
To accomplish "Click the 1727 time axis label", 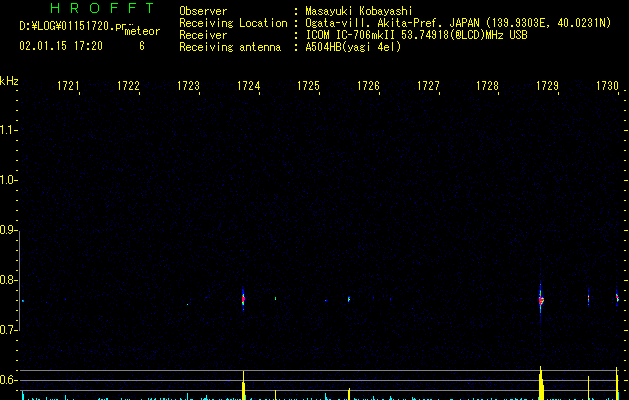I will pos(428,86).
